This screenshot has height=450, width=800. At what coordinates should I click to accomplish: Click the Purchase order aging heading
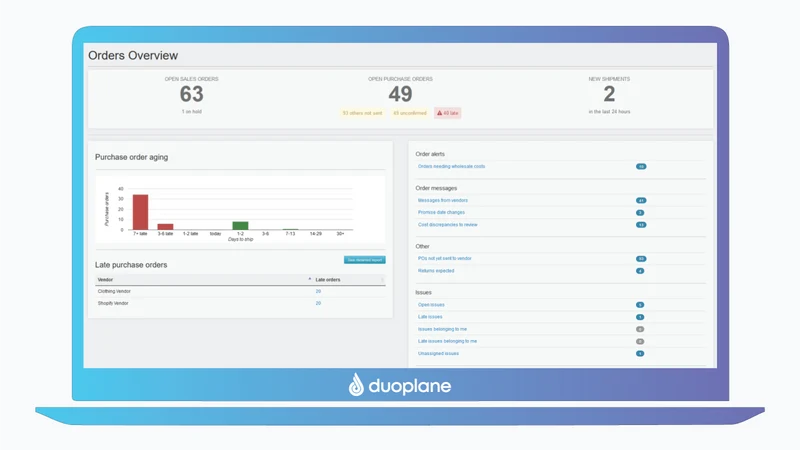(x=131, y=157)
